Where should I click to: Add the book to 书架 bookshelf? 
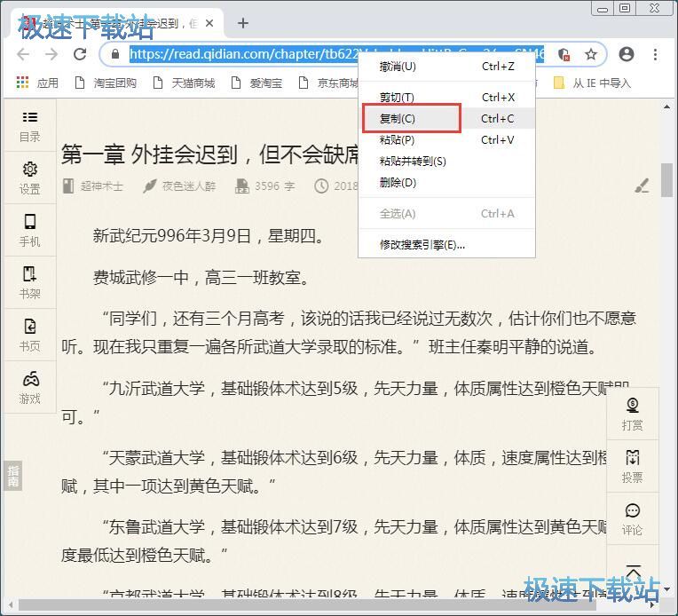(x=30, y=282)
